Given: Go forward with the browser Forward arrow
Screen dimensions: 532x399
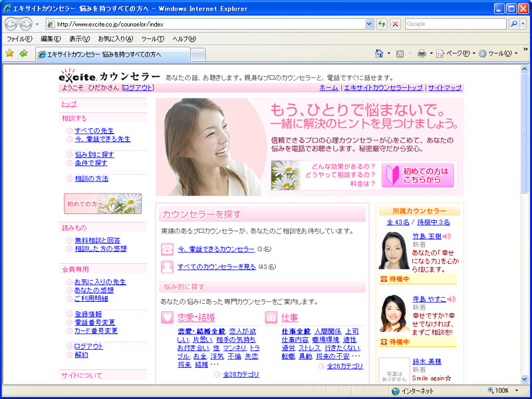Looking at the screenshot, I should (25, 24).
